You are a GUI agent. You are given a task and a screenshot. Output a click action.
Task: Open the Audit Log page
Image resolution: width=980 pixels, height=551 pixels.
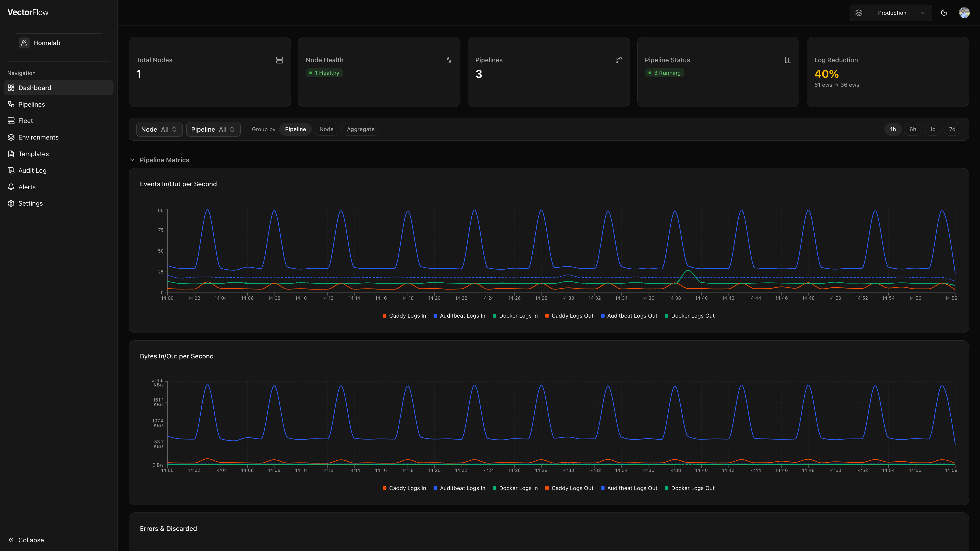pos(32,170)
